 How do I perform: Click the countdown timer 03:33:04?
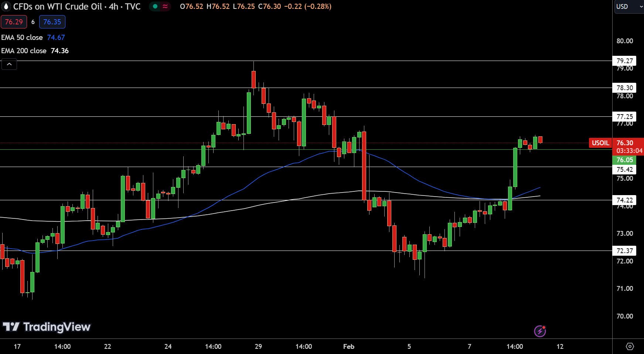(x=629, y=151)
